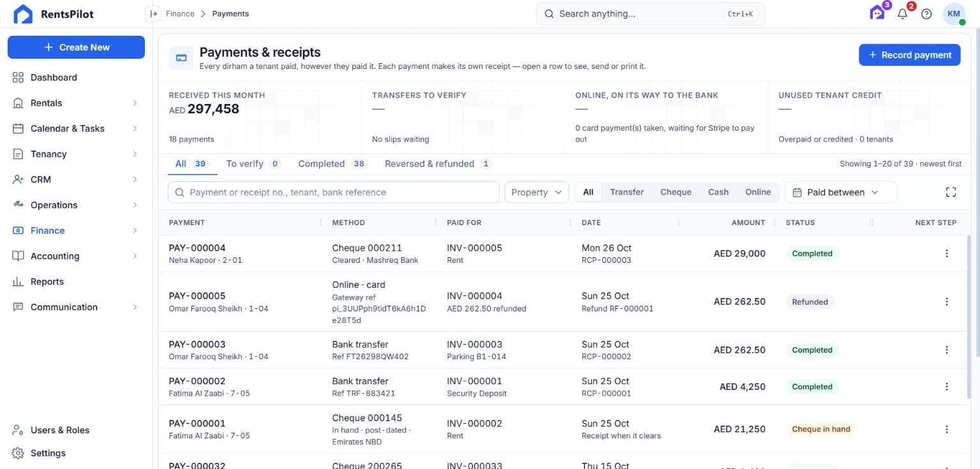
Task: Sort by the DATE column header
Action: 591,223
